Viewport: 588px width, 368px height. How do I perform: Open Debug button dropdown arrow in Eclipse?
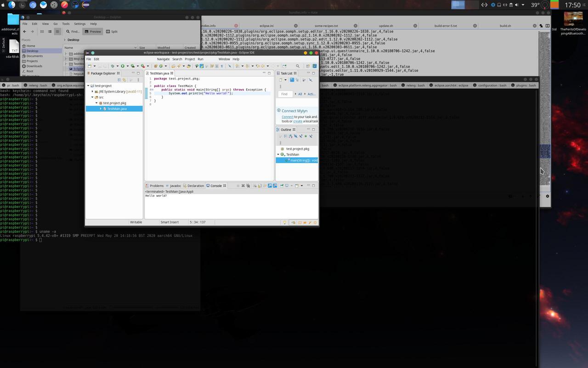point(118,66)
